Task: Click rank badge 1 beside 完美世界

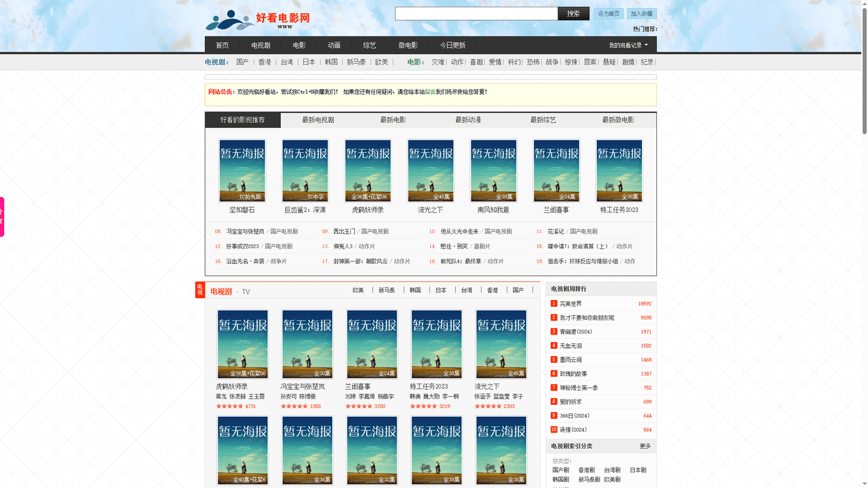Action: (x=554, y=304)
